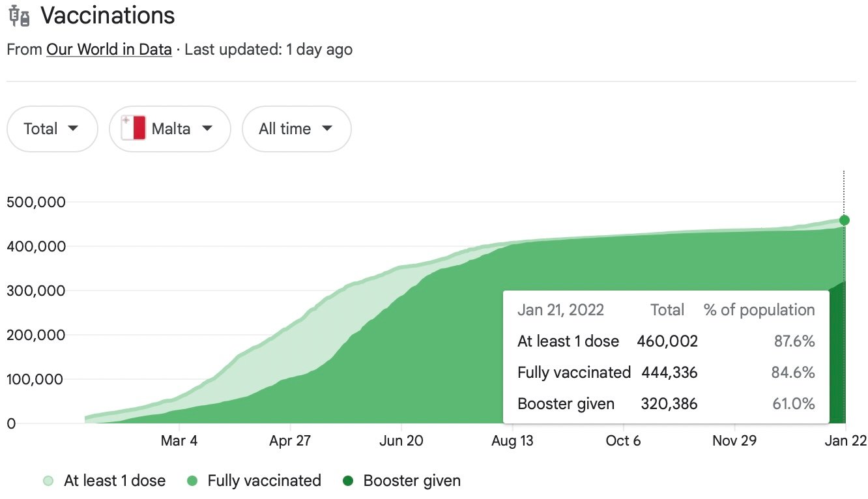Toggle the Booster given legend label
This screenshot has height=499, width=868.
(x=412, y=481)
